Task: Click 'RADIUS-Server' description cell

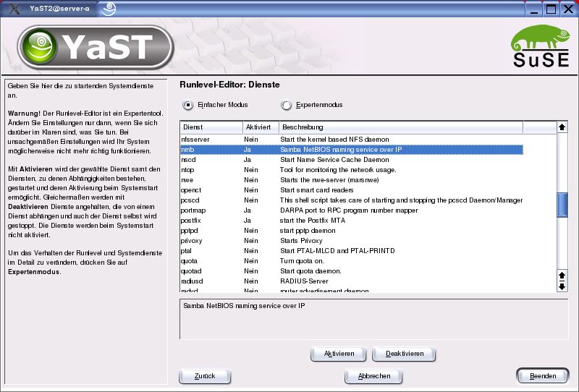Action: (x=304, y=281)
